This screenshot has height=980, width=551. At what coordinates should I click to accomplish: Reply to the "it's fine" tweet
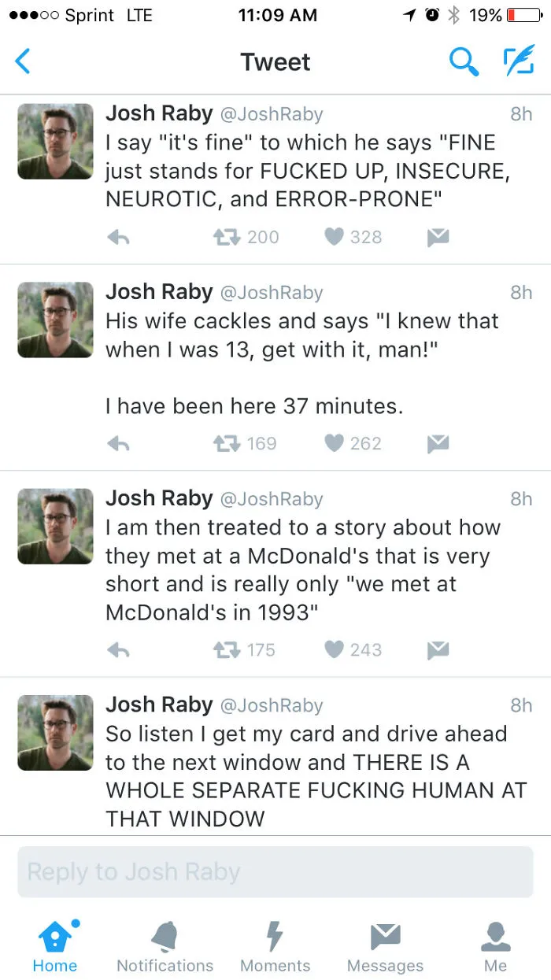coord(118,237)
